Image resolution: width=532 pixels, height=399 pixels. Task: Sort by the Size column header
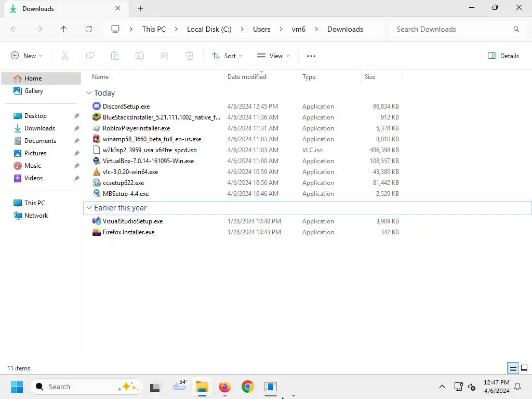(x=370, y=77)
